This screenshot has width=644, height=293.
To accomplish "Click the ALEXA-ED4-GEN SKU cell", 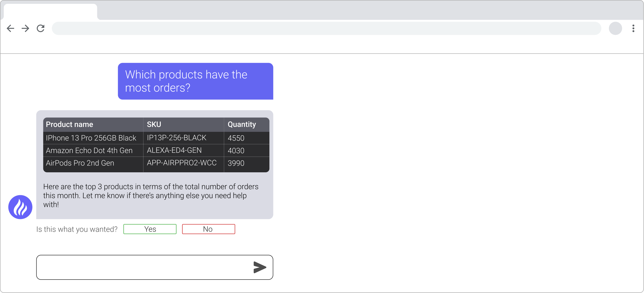I will point(184,150).
